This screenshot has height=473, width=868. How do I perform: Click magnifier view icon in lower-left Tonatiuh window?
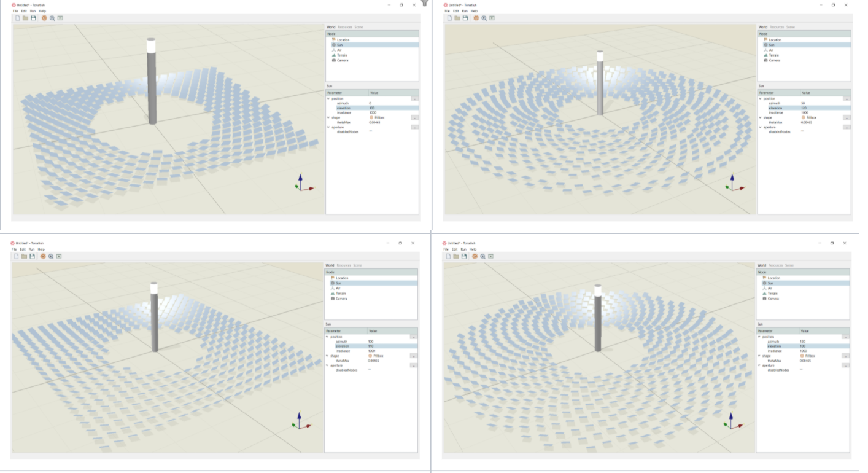[x=51, y=256]
